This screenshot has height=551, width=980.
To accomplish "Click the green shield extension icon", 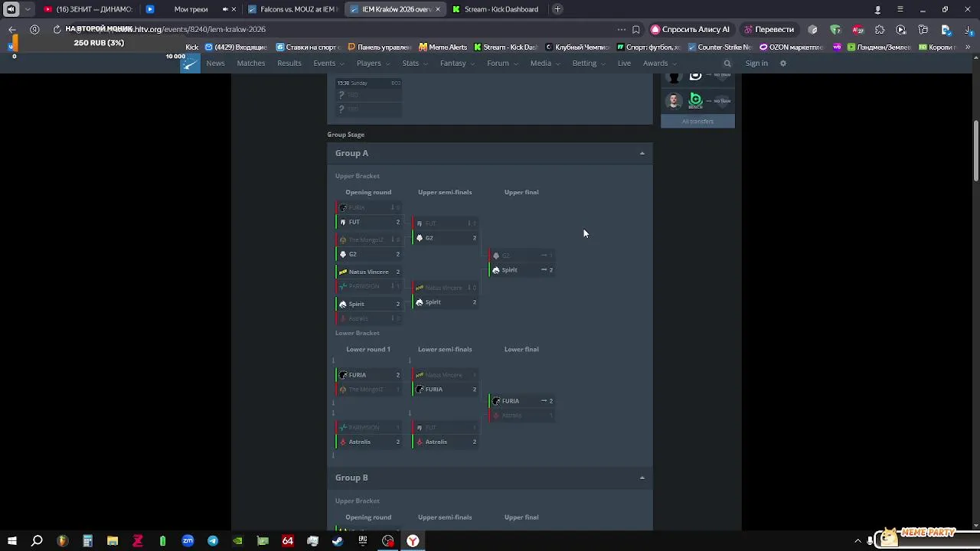I will [x=835, y=29].
